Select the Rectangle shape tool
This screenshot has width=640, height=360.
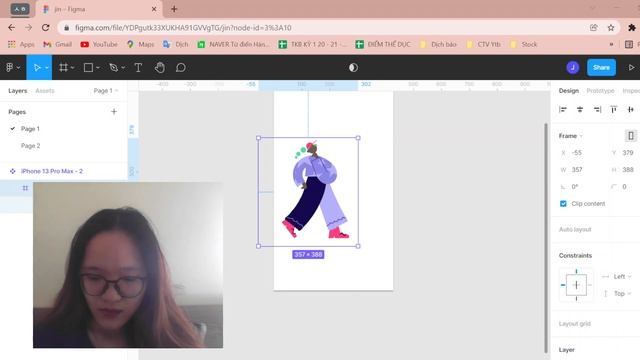88,67
